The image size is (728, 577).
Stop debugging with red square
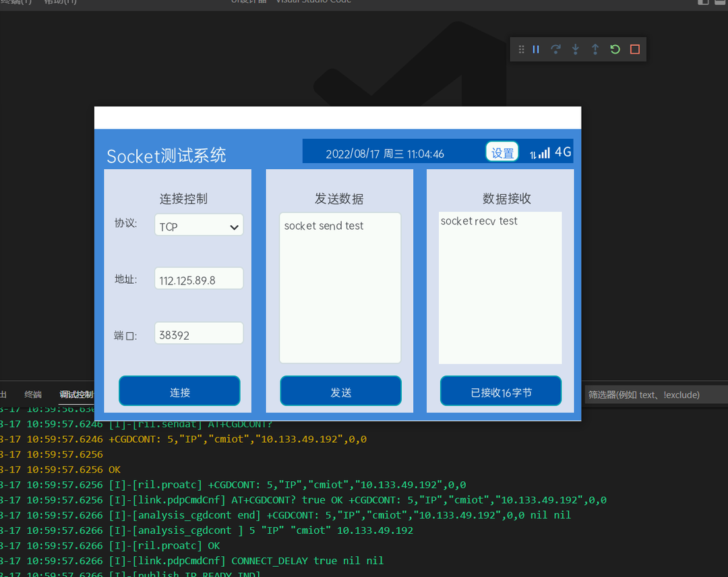tap(635, 49)
